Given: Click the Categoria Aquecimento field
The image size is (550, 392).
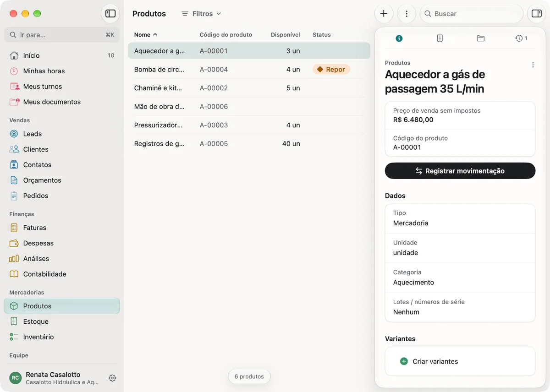Looking at the screenshot, I should pos(460,278).
